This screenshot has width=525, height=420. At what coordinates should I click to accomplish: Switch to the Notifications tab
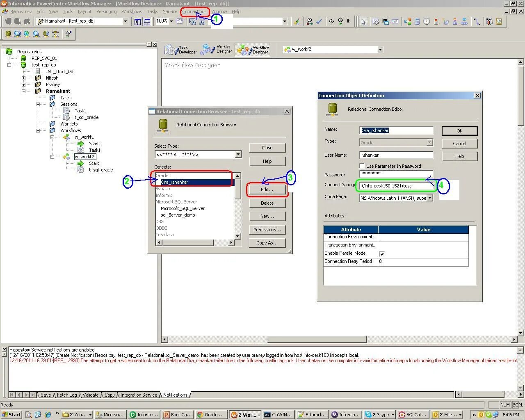pyautogui.click(x=175, y=395)
